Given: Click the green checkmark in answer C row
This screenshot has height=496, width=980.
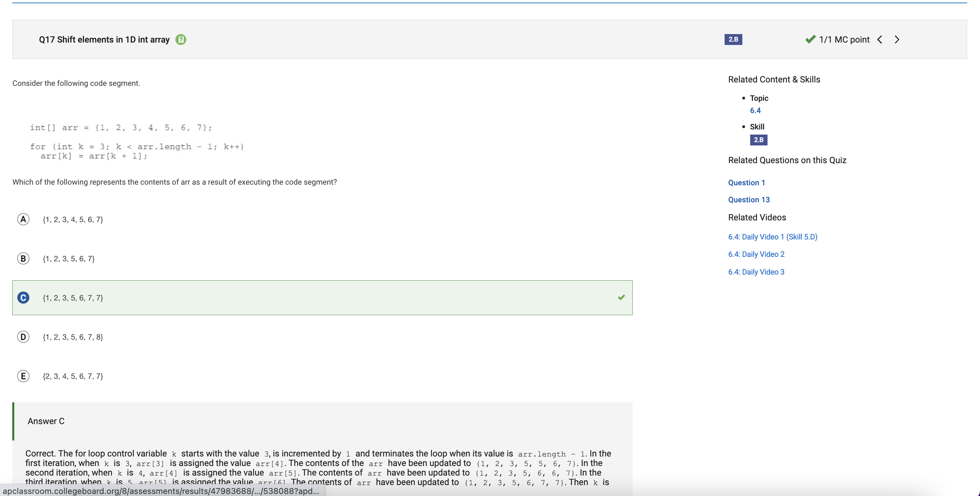Looking at the screenshot, I should coord(621,297).
